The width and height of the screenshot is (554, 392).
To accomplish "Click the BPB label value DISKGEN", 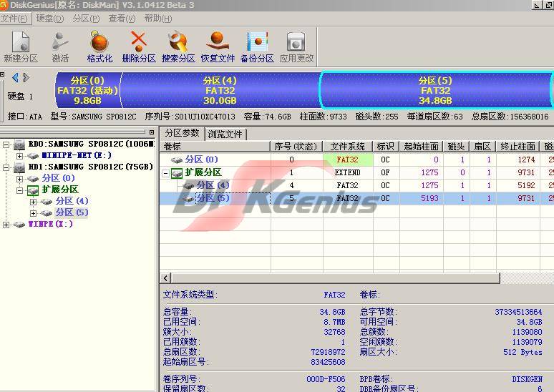I will pos(527,379).
